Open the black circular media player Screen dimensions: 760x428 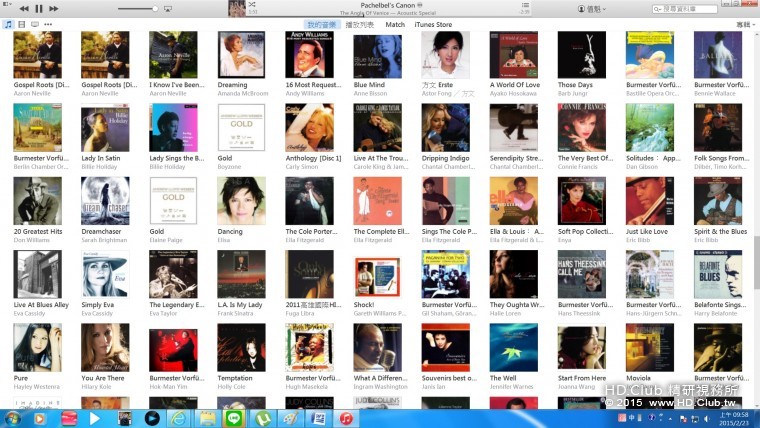click(152, 418)
